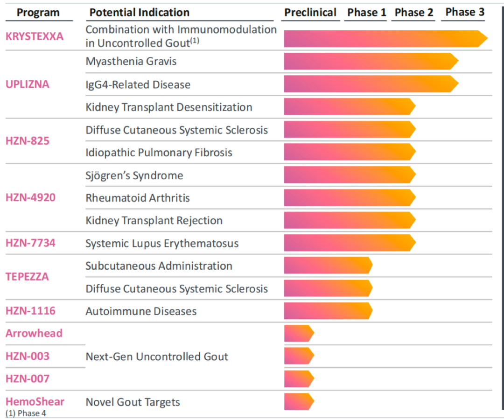Open the HemoShear program entry

[x=35, y=401]
